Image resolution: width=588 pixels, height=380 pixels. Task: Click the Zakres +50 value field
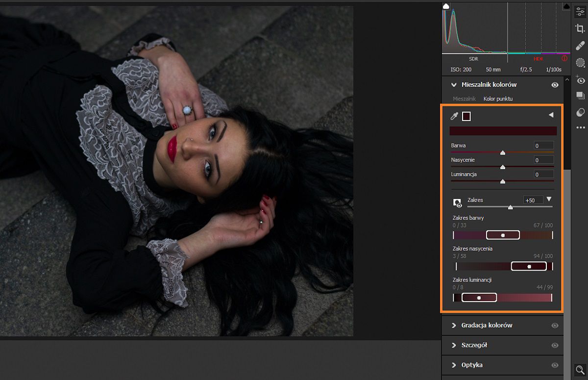click(x=533, y=200)
